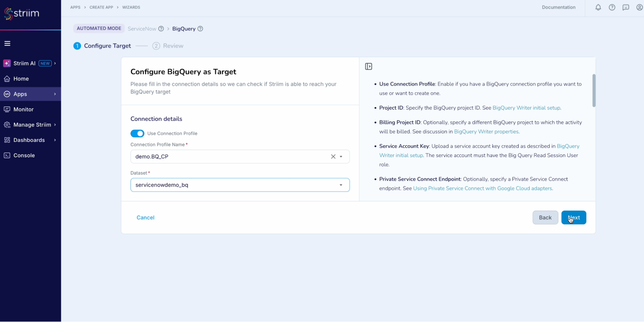Select the Review step
The width and height of the screenshot is (644, 322).
(x=168, y=46)
